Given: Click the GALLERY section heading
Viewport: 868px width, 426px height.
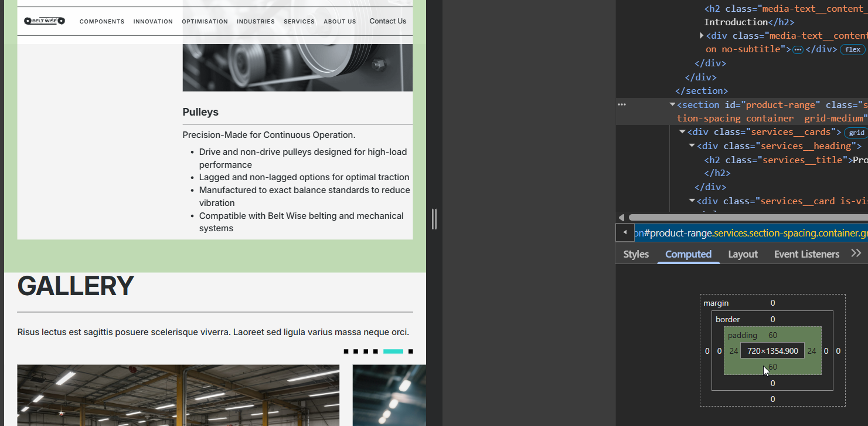Looking at the screenshot, I should tap(76, 286).
